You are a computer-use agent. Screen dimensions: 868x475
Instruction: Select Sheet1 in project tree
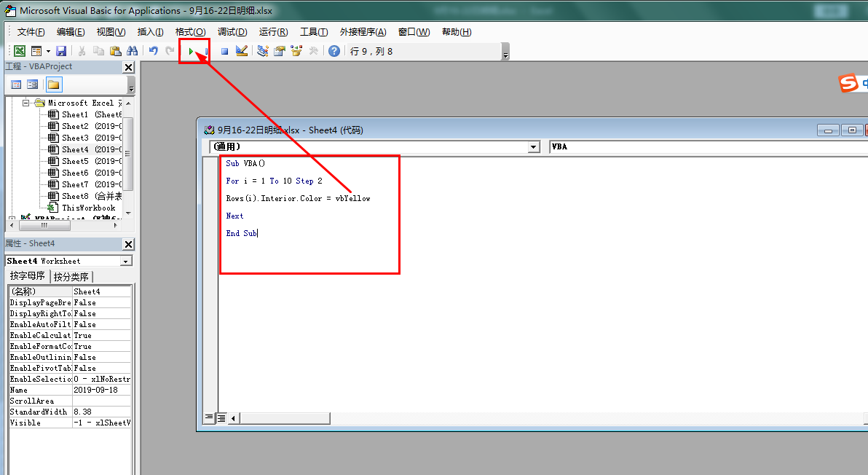click(x=84, y=114)
